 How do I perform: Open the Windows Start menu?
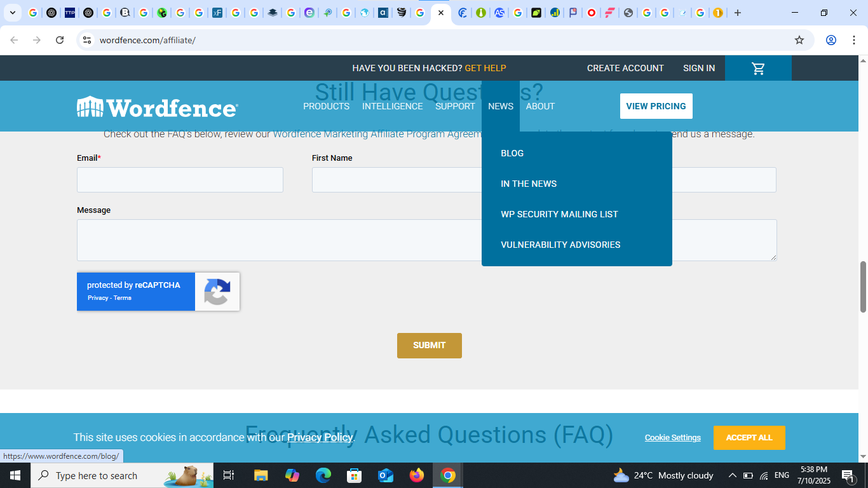click(x=15, y=475)
